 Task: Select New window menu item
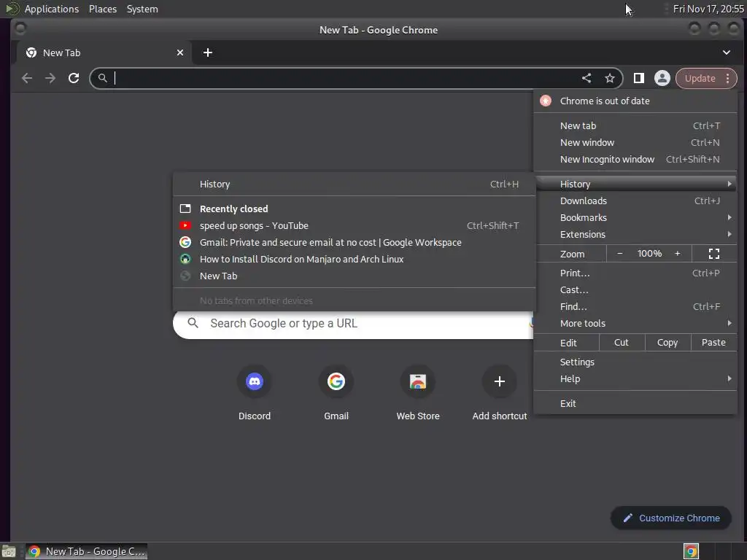tap(635, 142)
